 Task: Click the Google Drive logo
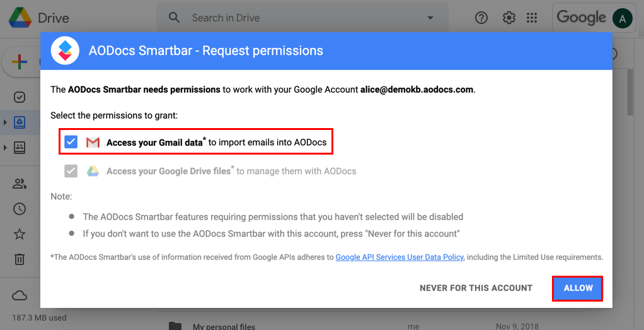coord(20,18)
